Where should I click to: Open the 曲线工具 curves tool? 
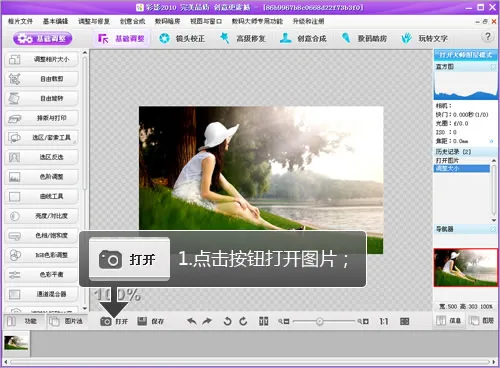(x=42, y=196)
